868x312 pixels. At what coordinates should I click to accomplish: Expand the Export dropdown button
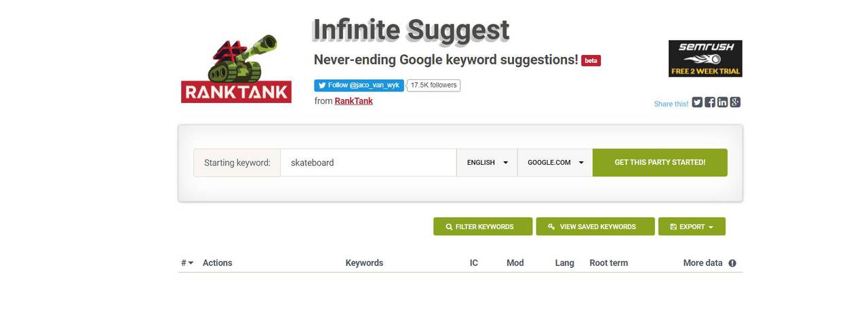tap(692, 227)
